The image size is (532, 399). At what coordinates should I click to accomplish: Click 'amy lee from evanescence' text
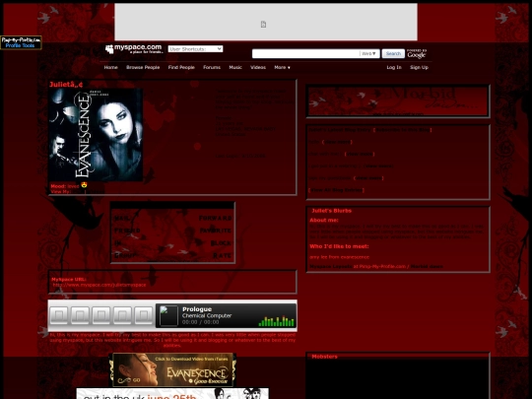(x=339, y=257)
